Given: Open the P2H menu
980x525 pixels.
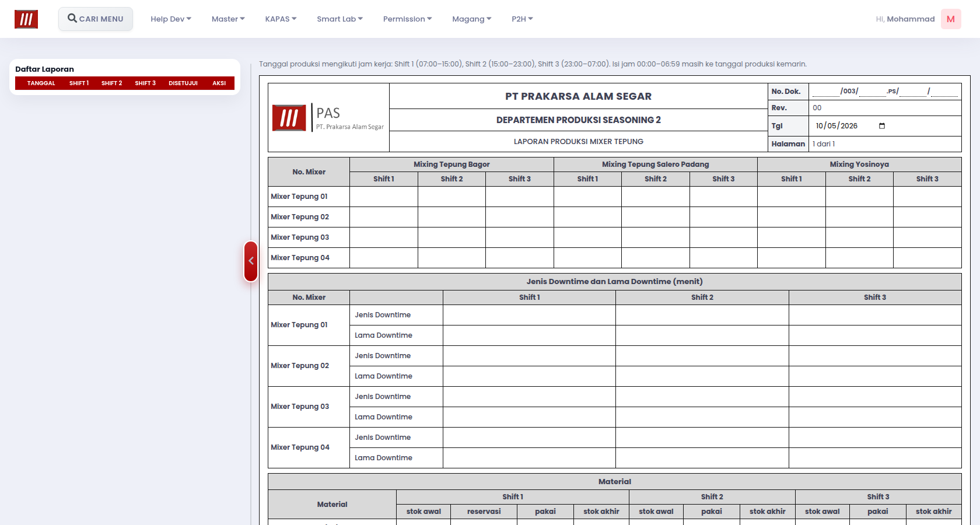Looking at the screenshot, I should (x=522, y=19).
